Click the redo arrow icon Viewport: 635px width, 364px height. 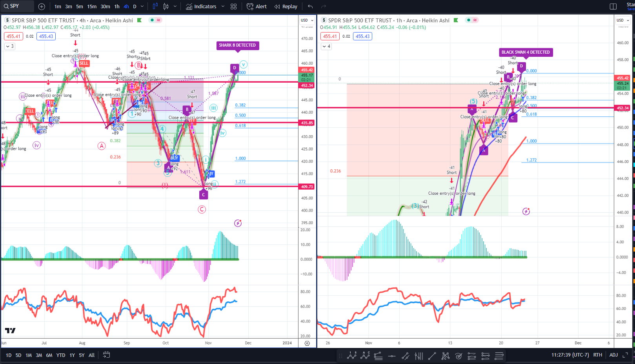(324, 7)
